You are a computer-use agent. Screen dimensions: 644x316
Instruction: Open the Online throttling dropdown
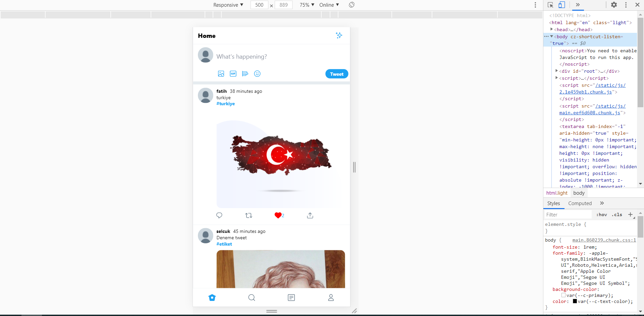tap(329, 5)
